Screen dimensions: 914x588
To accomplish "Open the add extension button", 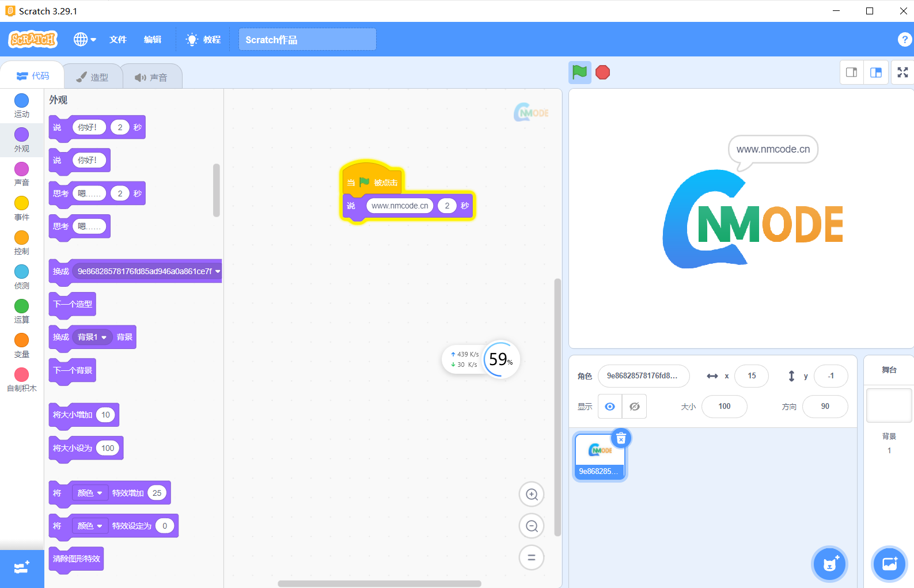I will (x=22, y=568).
